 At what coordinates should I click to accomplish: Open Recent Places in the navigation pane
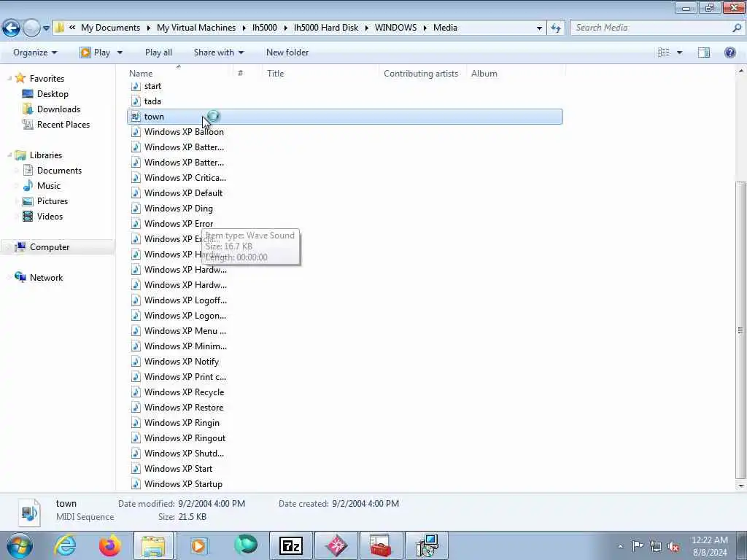coord(63,124)
